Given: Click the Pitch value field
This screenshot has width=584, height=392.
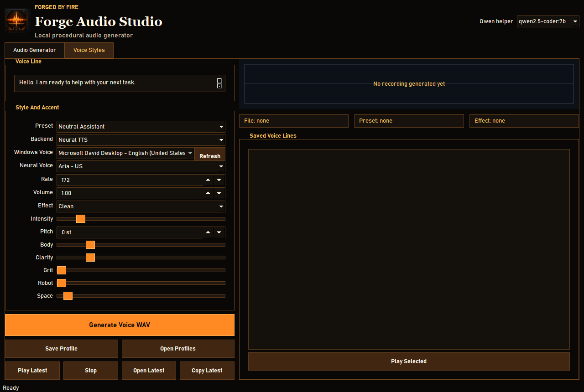Looking at the screenshot, I should pyautogui.click(x=130, y=232).
